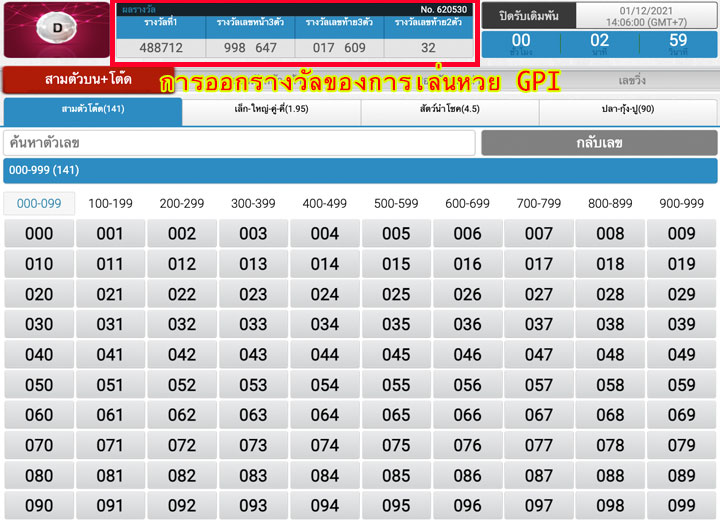Pick number 099
The height and width of the screenshot is (523, 720).
(682, 506)
